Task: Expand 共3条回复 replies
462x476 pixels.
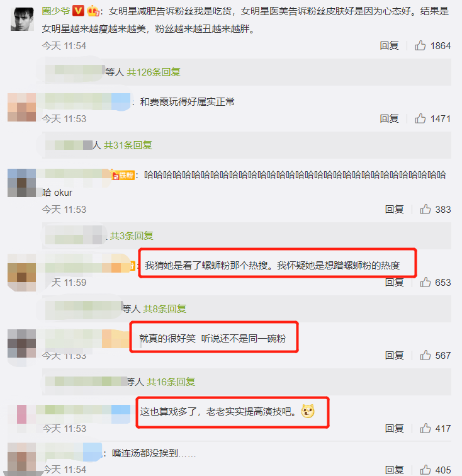Action: pos(132,235)
